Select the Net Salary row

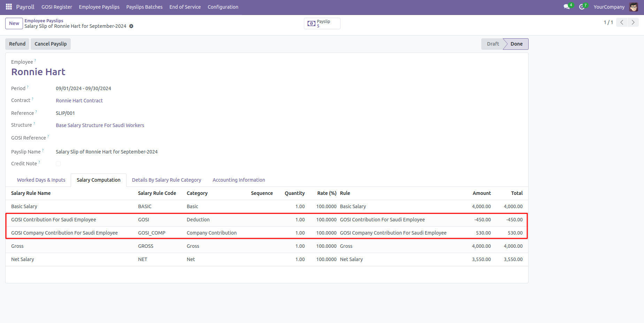pos(23,259)
